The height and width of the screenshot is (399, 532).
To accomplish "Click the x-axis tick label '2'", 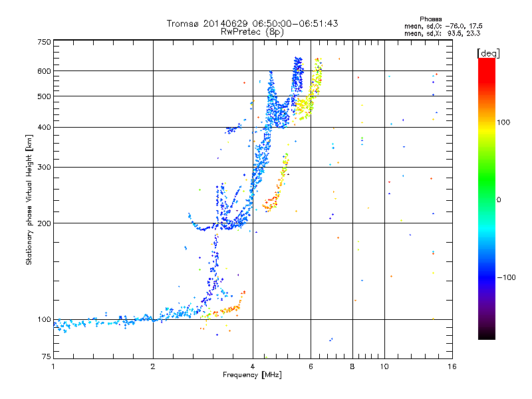I will 153,366.
